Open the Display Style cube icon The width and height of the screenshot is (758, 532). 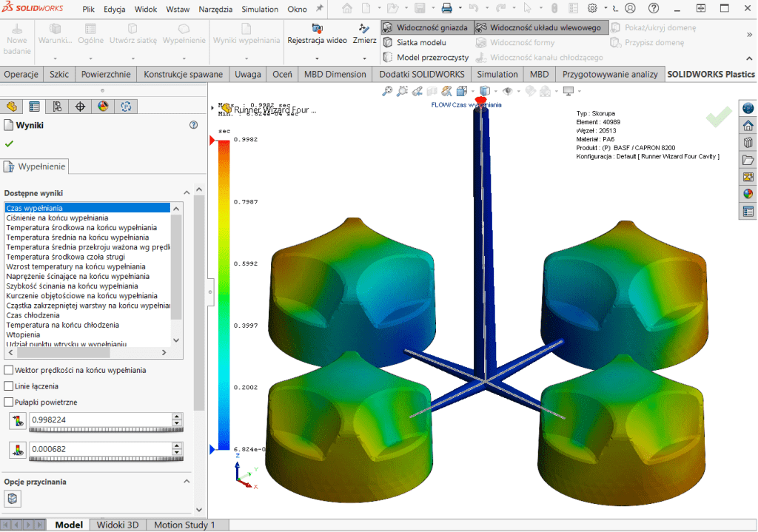pos(484,91)
